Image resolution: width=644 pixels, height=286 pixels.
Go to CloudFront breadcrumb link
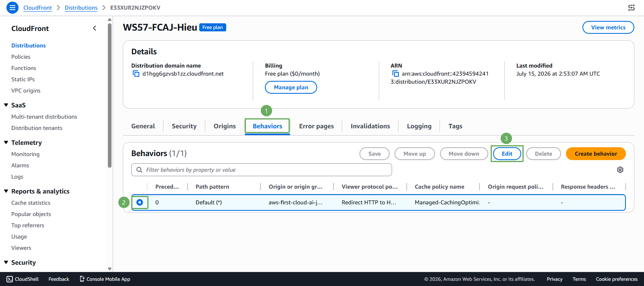(37, 8)
